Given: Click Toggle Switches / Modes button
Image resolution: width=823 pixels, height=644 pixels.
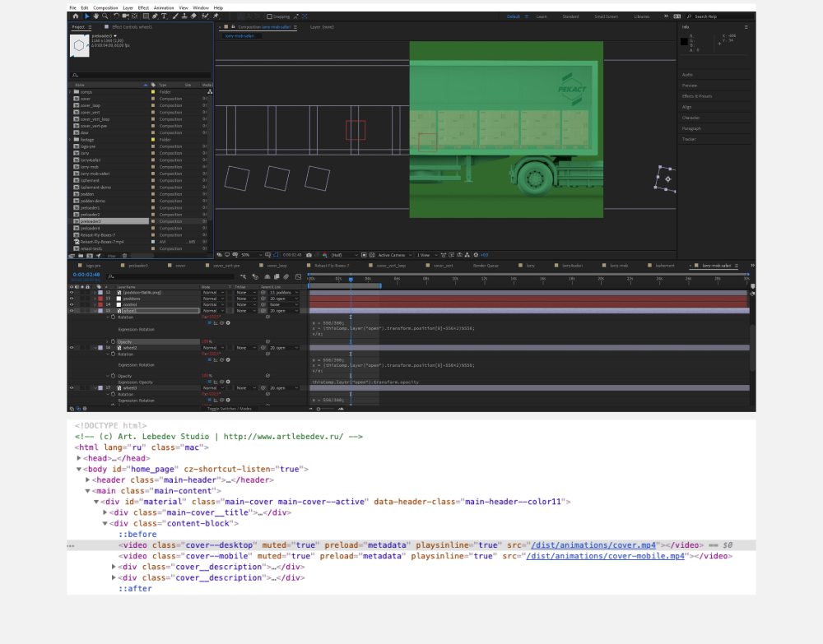Looking at the screenshot, I should [230, 408].
